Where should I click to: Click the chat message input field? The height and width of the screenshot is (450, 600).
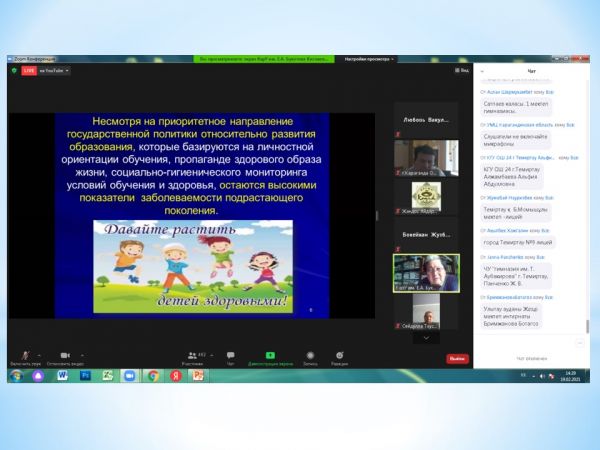[x=530, y=358]
